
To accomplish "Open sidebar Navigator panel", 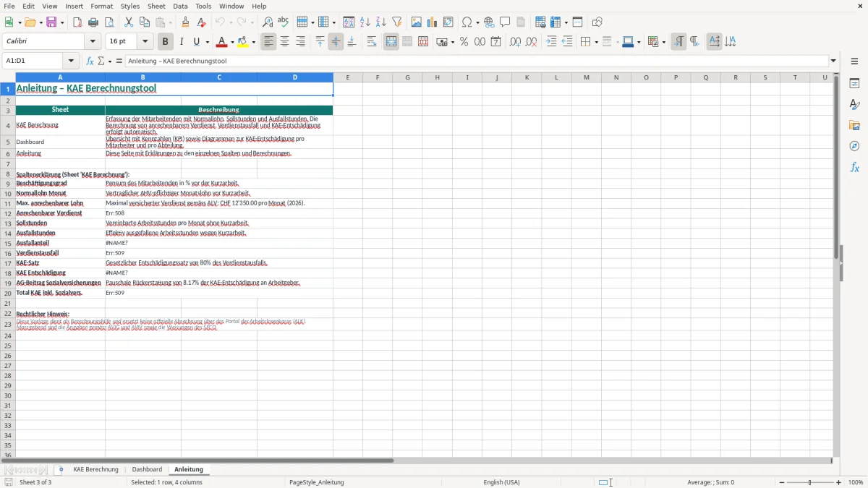I will pos(855,146).
